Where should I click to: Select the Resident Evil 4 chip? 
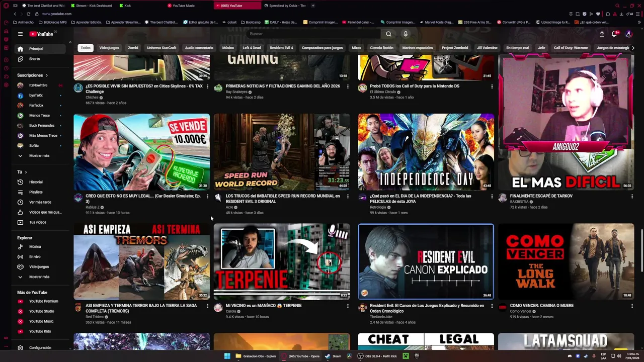pos(281,48)
